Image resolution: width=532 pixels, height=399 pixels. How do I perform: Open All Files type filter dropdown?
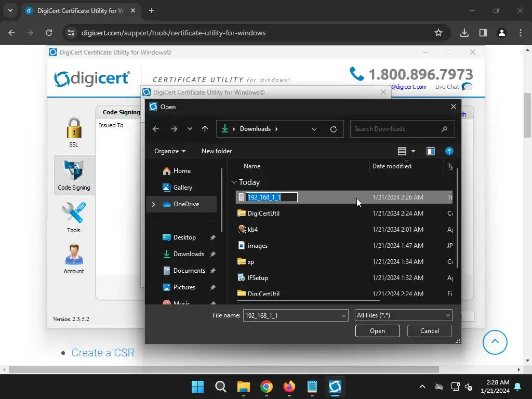403,315
